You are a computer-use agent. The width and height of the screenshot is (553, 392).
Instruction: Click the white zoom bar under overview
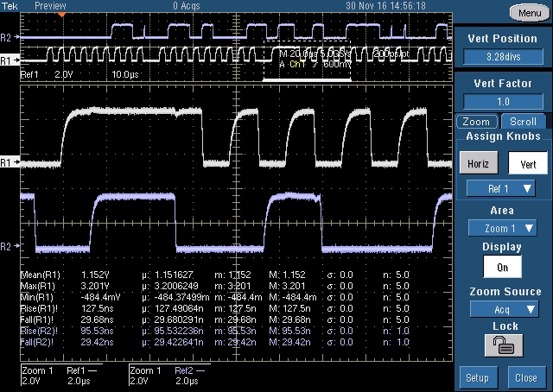307,81
